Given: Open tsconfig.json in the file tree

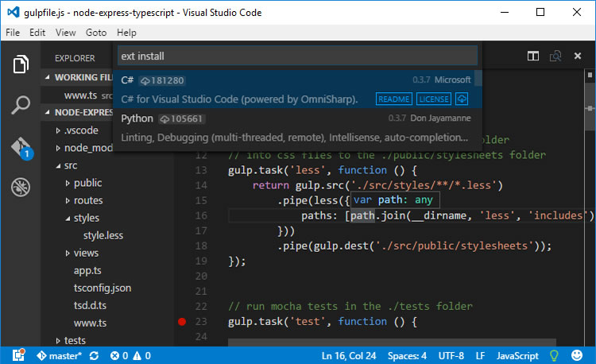Looking at the screenshot, I should [x=103, y=288].
